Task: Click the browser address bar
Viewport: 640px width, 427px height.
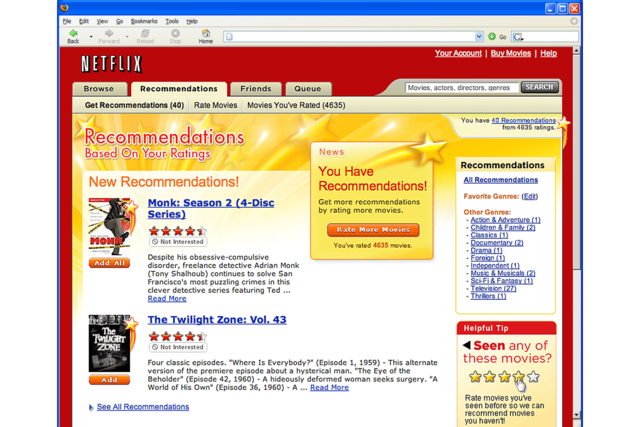Action: (349, 37)
